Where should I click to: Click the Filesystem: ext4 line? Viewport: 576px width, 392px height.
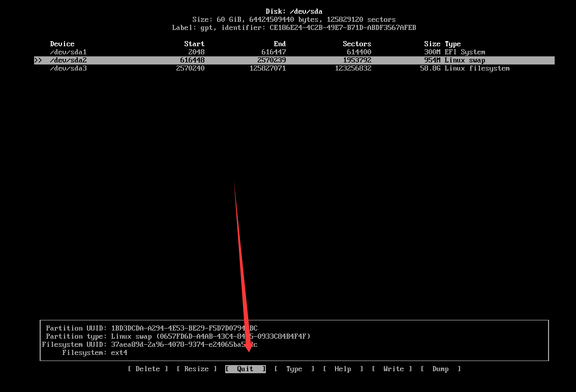[x=95, y=353]
